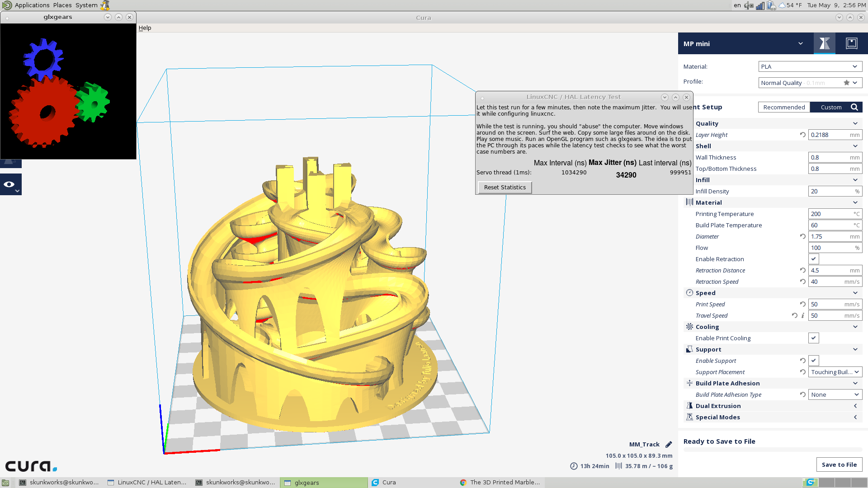Open the Places menu
The width and height of the screenshot is (868, 488).
[x=62, y=5]
